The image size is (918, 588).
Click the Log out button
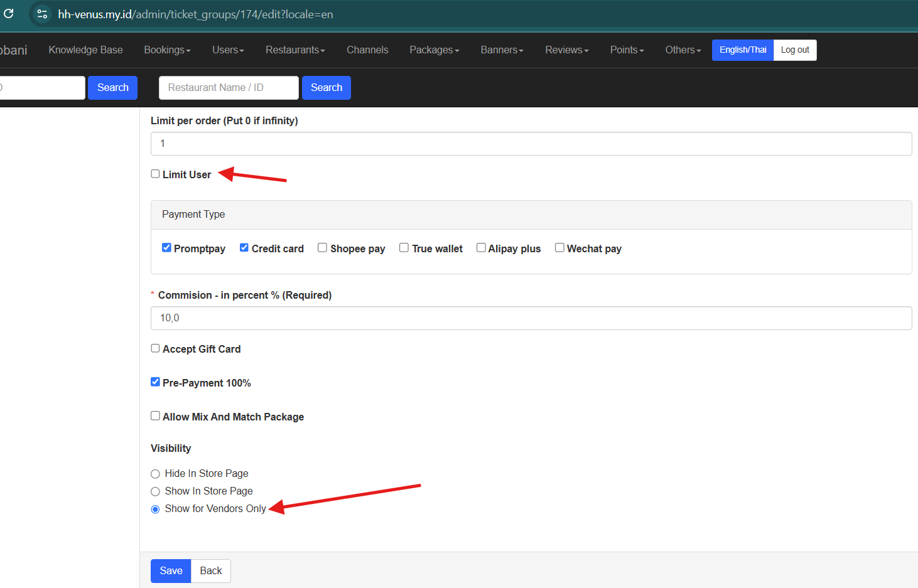click(795, 50)
